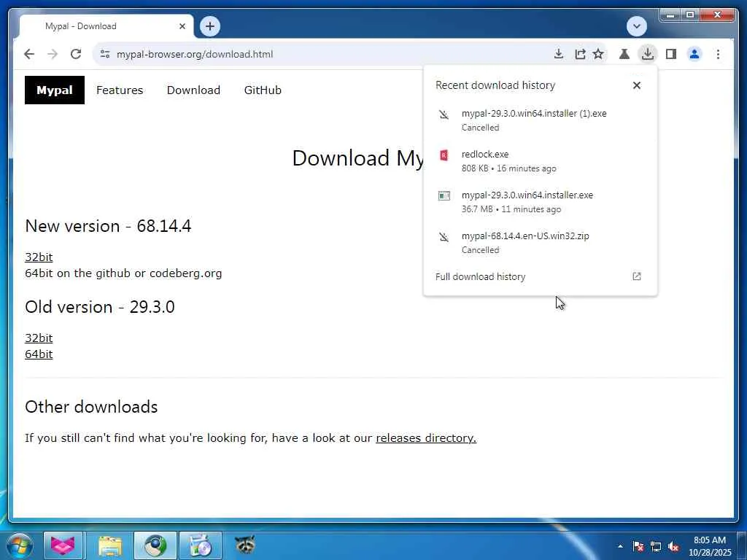Download old version 29.3.0 32bit
This screenshot has width=747, height=560.
[39, 338]
